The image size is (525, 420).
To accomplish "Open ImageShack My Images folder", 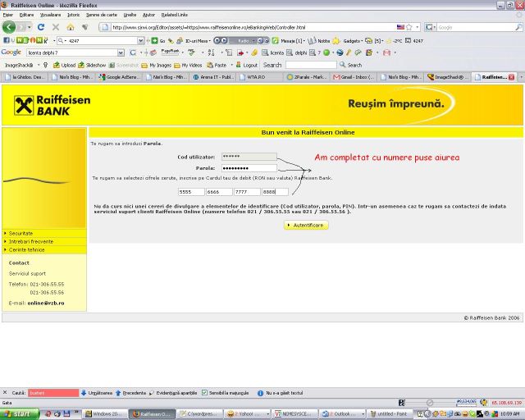I will pyautogui.click(x=157, y=66).
